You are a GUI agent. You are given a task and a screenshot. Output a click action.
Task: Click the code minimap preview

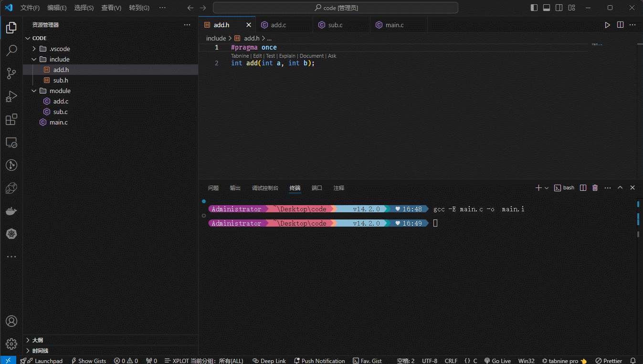[596, 44]
